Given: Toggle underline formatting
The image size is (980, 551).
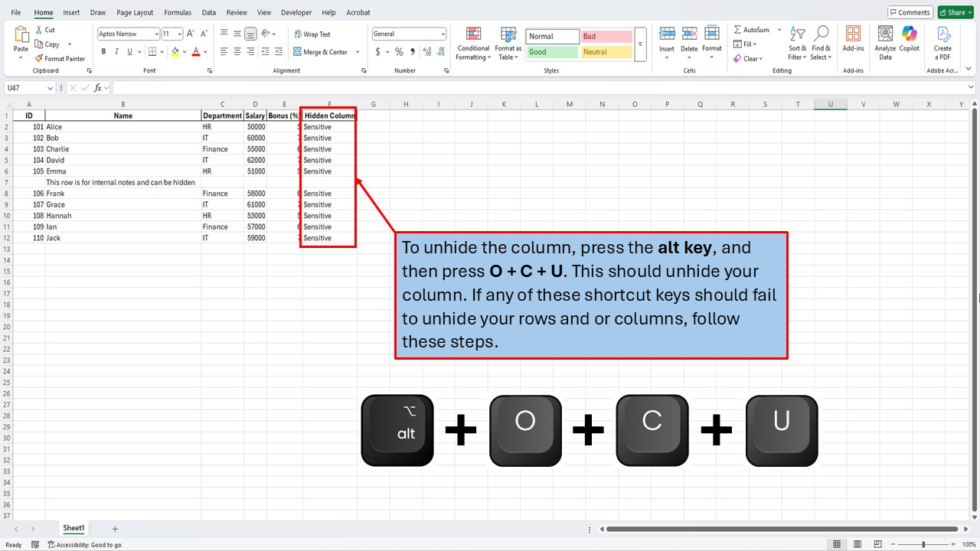Looking at the screenshot, I should (x=127, y=51).
